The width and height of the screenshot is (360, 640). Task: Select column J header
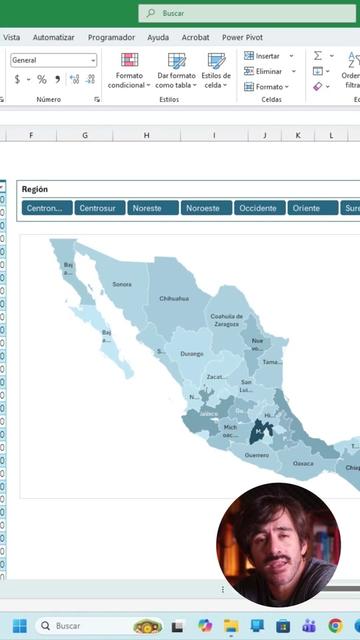264,136
